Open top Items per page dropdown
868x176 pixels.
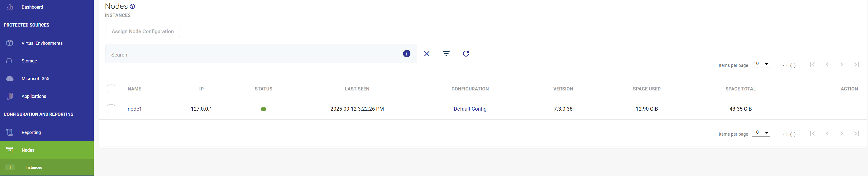(761, 64)
